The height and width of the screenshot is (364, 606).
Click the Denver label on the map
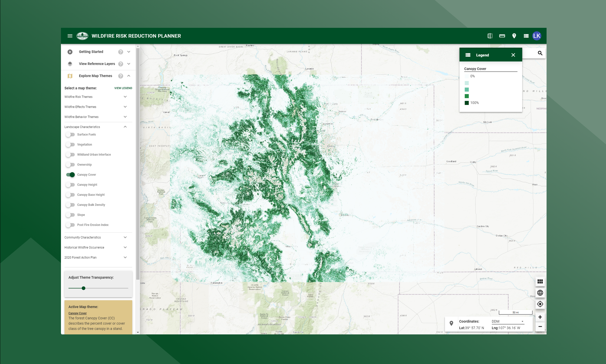click(331, 146)
